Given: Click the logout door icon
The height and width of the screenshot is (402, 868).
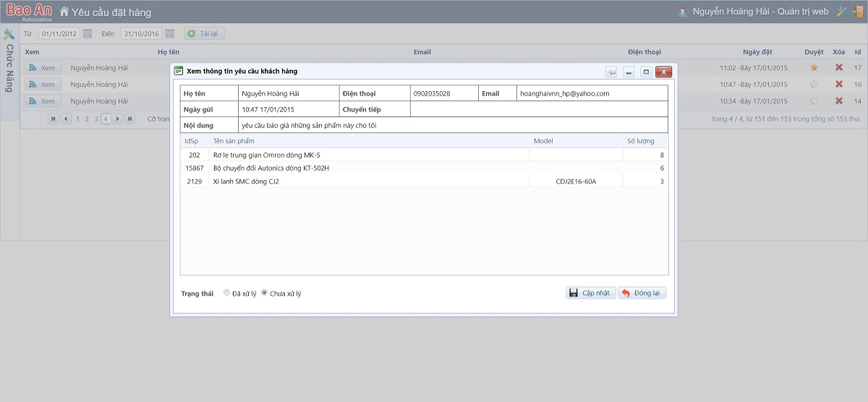Looking at the screenshot, I should click(855, 12).
